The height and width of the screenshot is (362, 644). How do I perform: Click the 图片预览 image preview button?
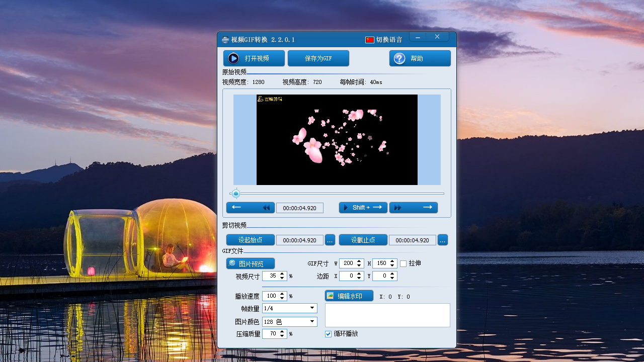pyautogui.click(x=251, y=263)
